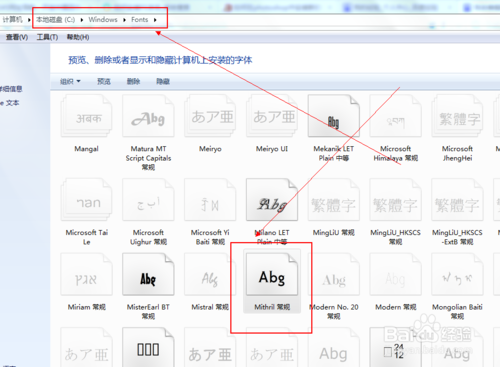Select Mongolian Baiti font icon

(x=457, y=274)
